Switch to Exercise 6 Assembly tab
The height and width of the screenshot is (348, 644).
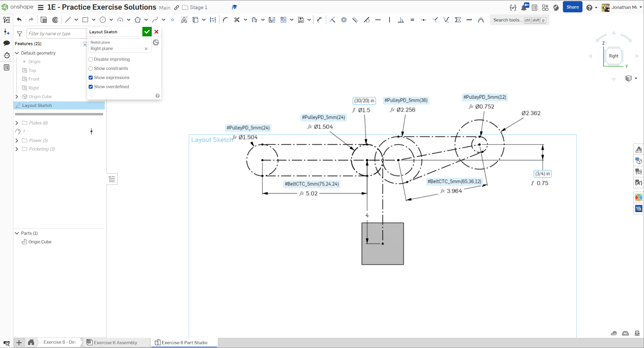point(115,342)
